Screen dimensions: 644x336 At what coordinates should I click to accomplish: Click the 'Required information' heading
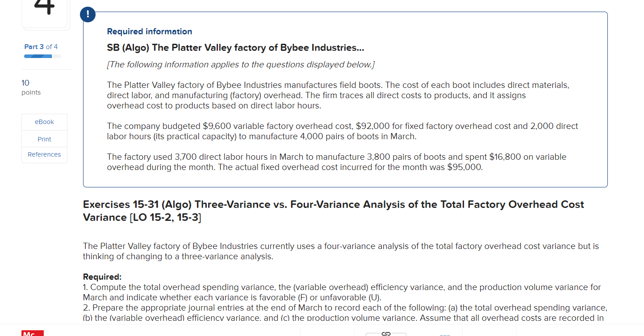click(x=149, y=31)
